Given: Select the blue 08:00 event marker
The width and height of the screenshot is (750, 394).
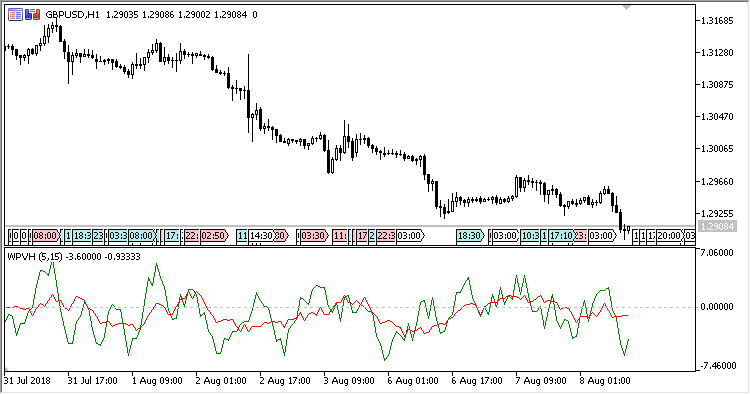Looking at the screenshot, I should (x=142, y=236).
